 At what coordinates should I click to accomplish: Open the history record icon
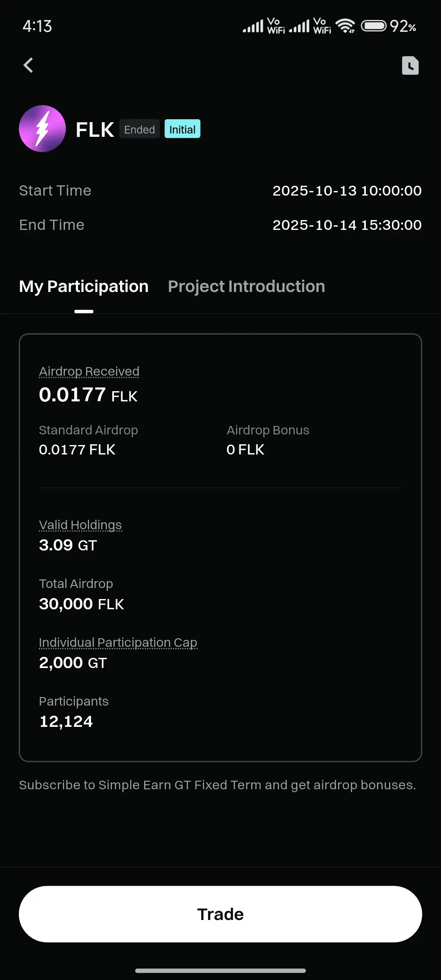pos(410,65)
